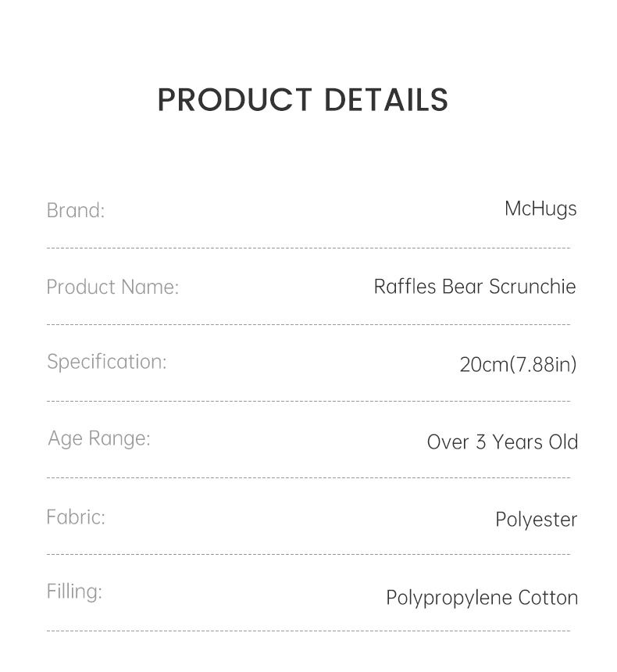Click the dashed divider below Specification row
Screen dimensions: 617x672
point(308,402)
